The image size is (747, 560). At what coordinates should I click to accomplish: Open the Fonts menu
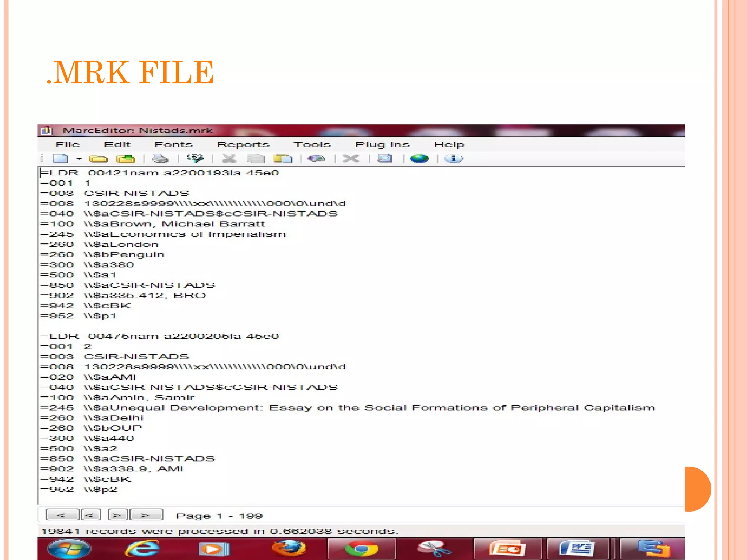click(x=174, y=144)
